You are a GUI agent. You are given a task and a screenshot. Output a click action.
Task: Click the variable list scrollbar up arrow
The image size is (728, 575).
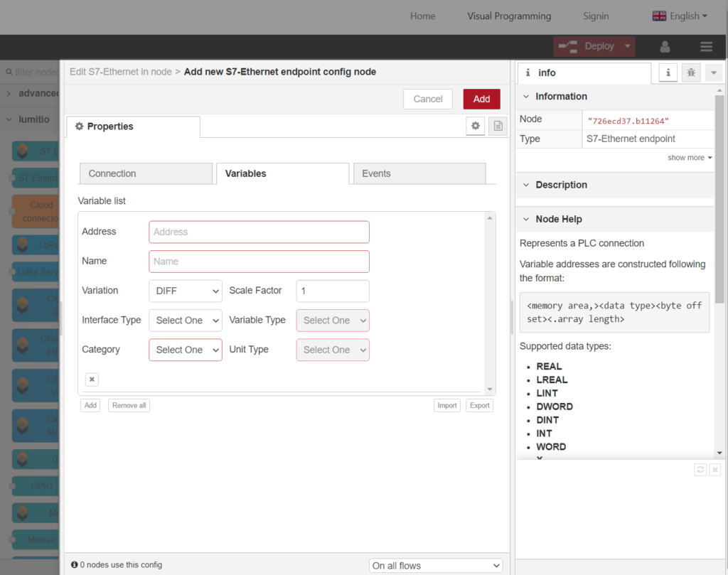[x=490, y=217]
